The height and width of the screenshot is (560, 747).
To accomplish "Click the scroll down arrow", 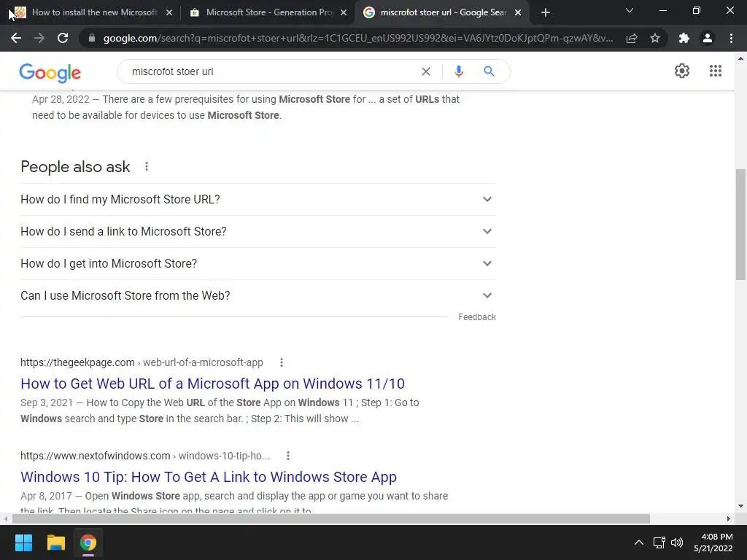I will 740,506.
